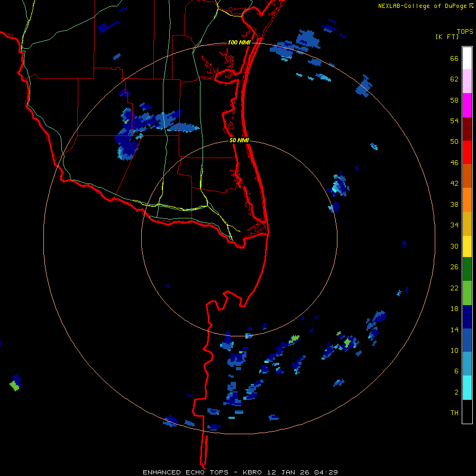
Task: Click the dark red swatch between 50 and 54
Action: (x=467, y=129)
